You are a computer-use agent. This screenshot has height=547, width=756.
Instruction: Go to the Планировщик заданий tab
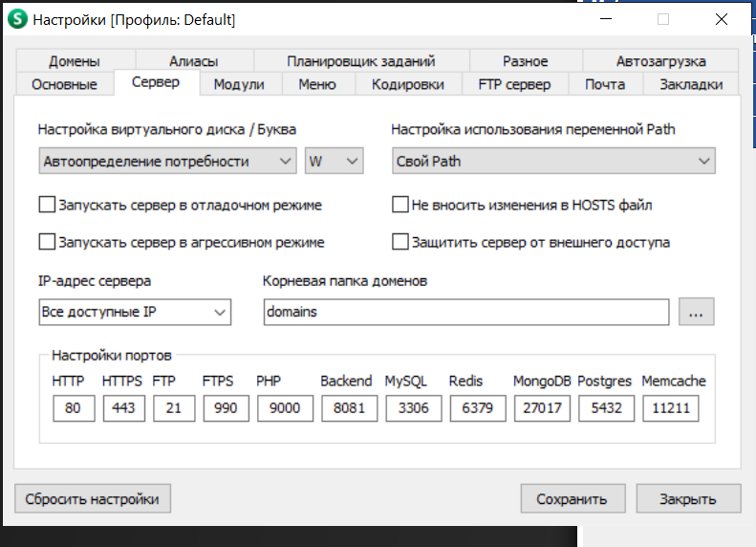pyautogui.click(x=361, y=61)
